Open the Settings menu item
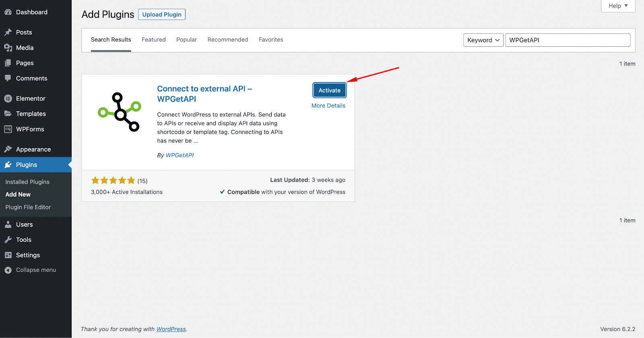 36,255
